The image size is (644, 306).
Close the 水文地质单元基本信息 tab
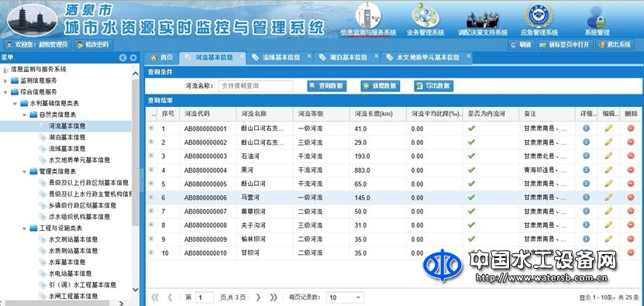coord(468,56)
